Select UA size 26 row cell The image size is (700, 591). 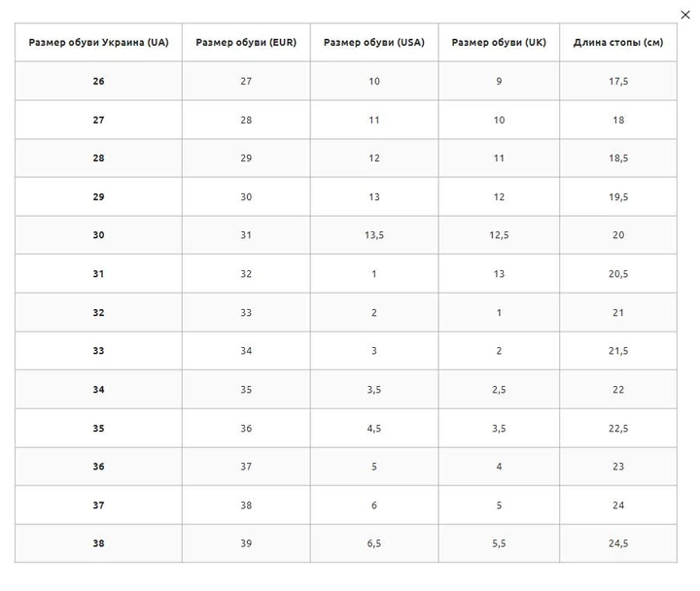pyautogui.click(x=98, y=82)
